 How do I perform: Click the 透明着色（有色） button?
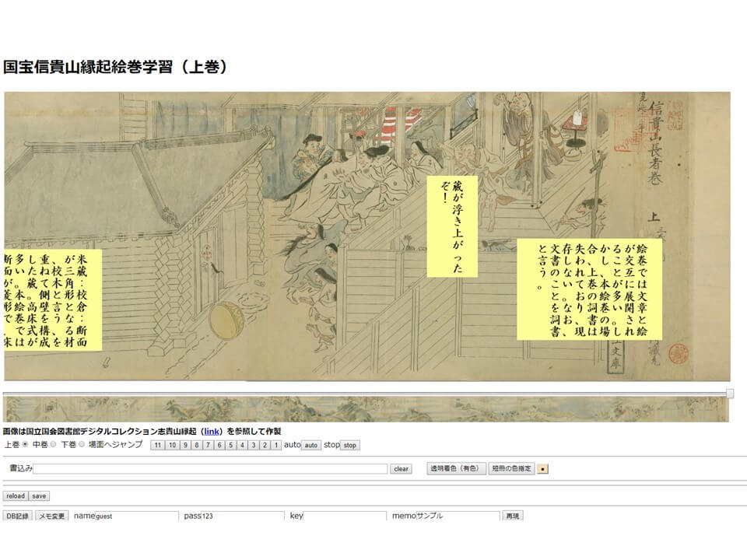[x=457, y=468]
